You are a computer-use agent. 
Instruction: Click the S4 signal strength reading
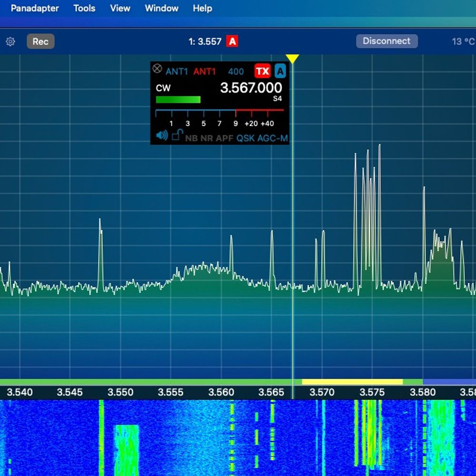click(278, 99)
